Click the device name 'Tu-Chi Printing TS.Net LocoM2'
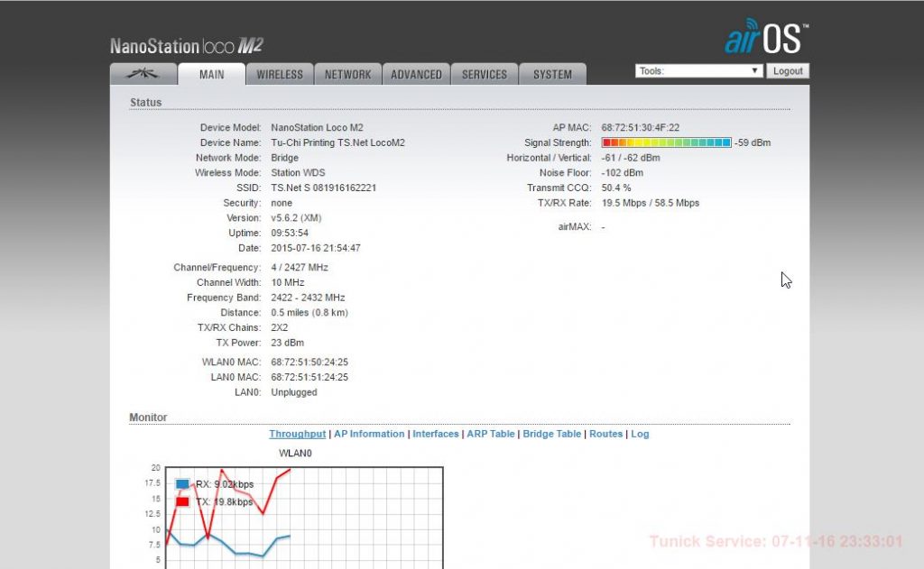Screen dimensions: 924x569 [337, 142]
